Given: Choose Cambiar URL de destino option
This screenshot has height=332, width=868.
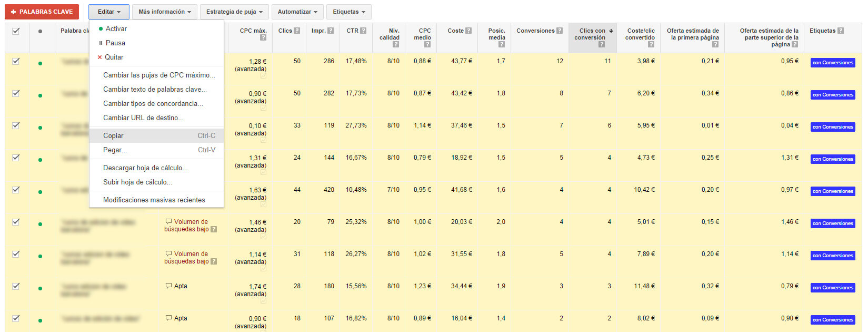Looking at the screenshot, I should [x=143, y=118].
